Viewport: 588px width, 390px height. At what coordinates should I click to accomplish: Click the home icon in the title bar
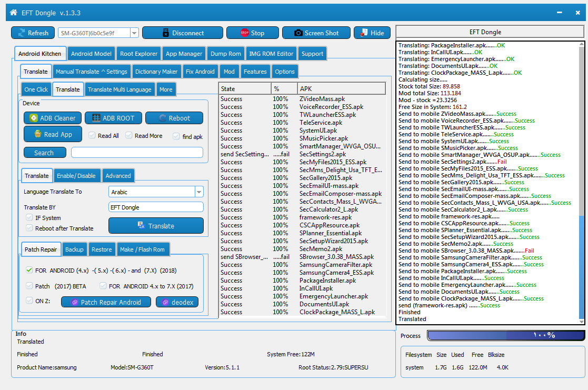tap(14, 13)
